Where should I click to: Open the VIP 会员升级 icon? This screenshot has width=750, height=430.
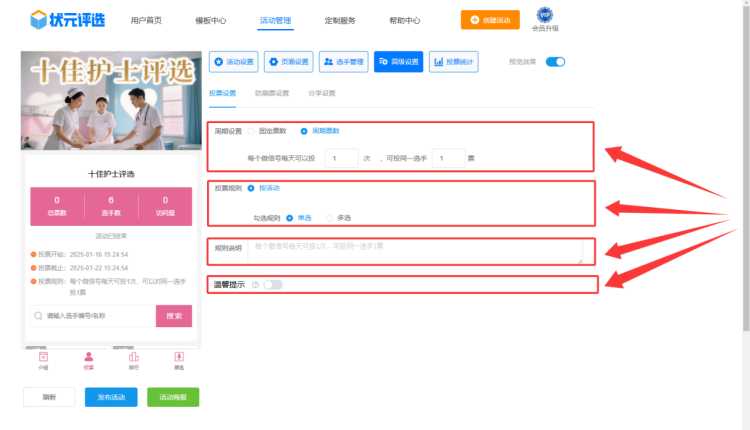(544, 16)
